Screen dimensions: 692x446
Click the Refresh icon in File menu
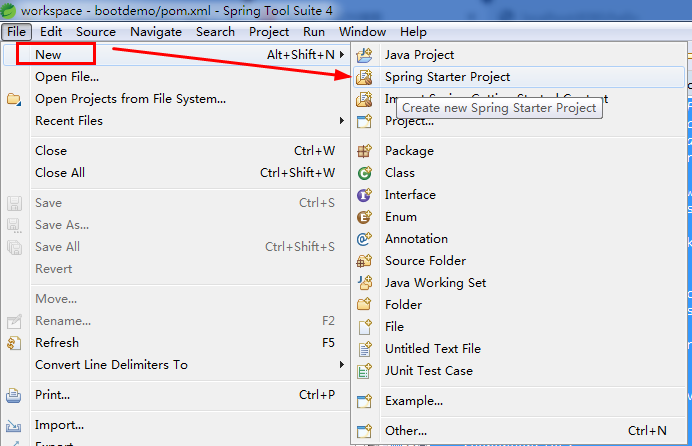coord(14,343)
